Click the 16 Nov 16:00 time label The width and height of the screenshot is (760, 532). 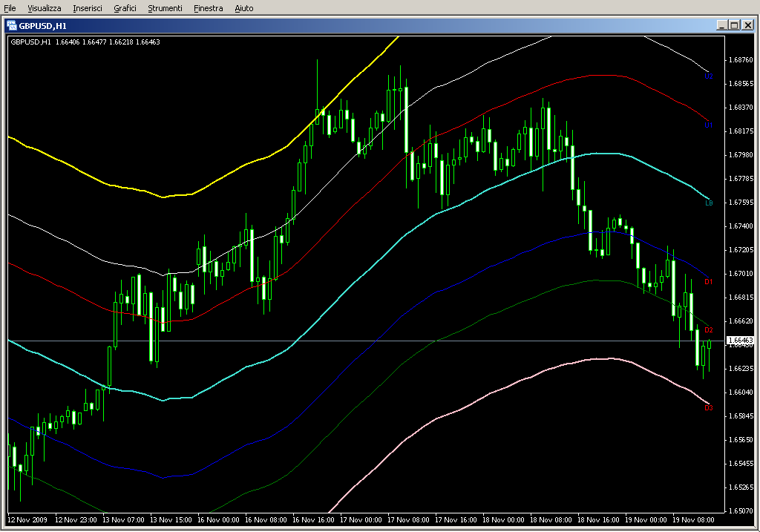313,520
